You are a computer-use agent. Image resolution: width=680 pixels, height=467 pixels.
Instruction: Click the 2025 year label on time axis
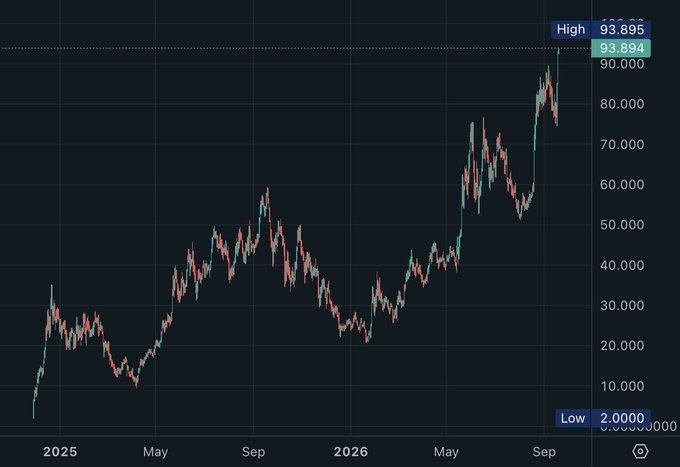tap(60, 452)
